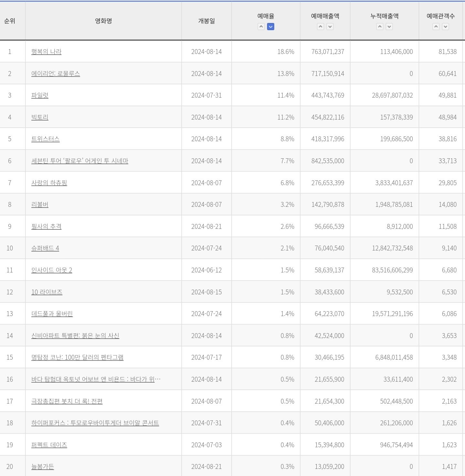
Task: Open movie link 파일럿
Action: point(40,95)
